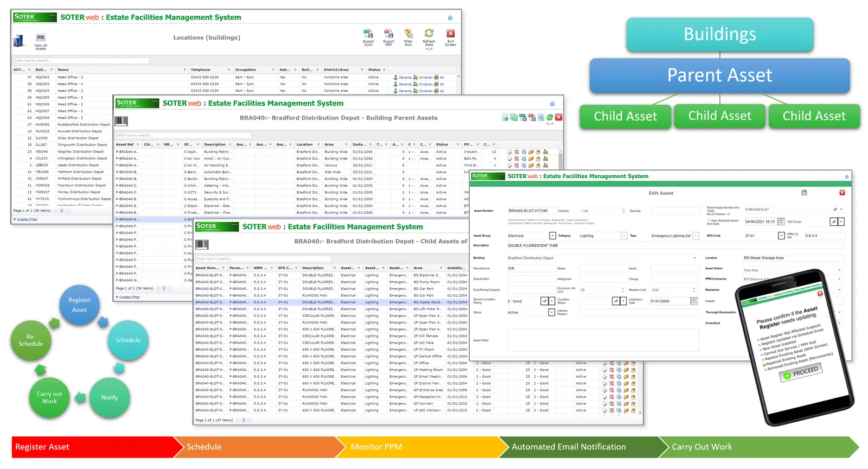Click Leeds Distribution Depot row in Locations

pos(61,165)
